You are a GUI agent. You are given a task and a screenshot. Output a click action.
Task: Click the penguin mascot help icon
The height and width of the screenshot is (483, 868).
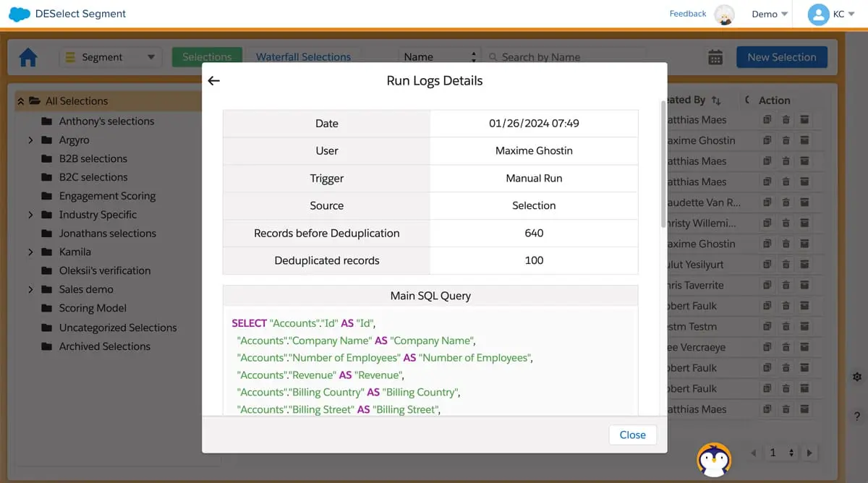713,460
